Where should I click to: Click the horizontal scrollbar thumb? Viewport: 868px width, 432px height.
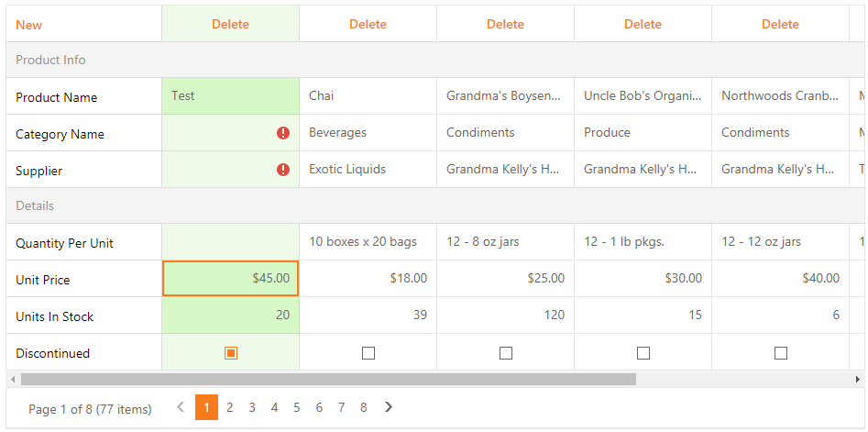328,380
